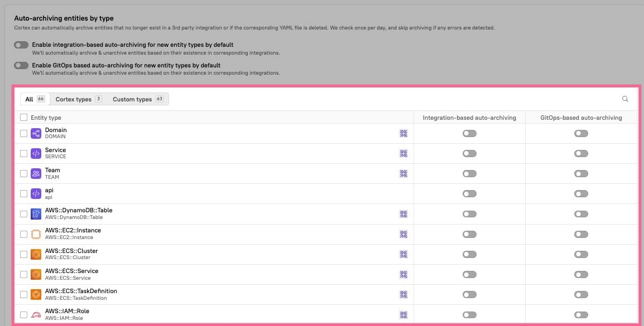This screenshot has width=644, height=326.
Task: Check the AWS::ECS::TaskDefinition row checkbox
Action: click(24, 294)
